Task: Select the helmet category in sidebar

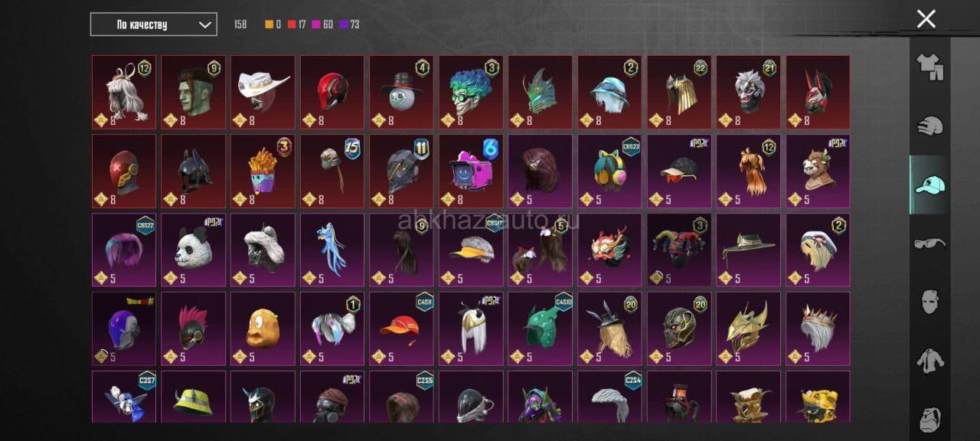Action: click(930, 126)
